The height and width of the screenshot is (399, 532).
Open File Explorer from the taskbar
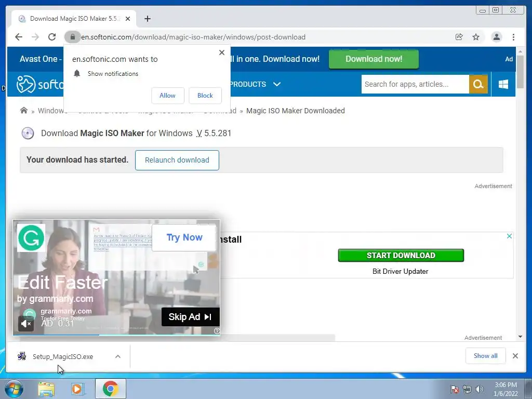click(46, 389)
